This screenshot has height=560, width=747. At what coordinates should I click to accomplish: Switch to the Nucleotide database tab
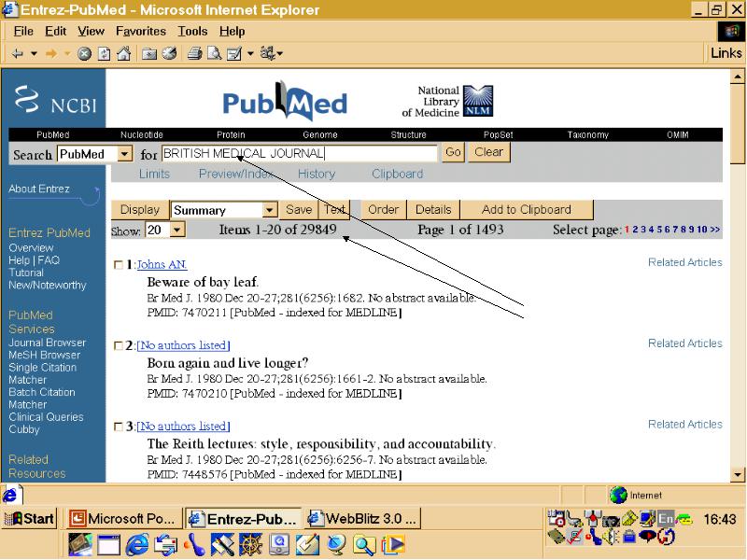pos(142,134)
